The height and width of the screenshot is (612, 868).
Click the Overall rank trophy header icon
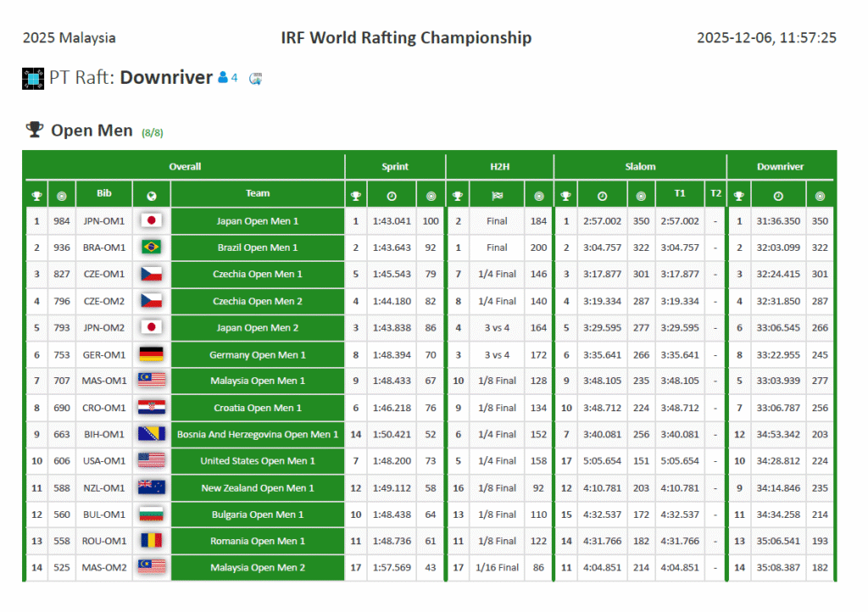[36, 196]
